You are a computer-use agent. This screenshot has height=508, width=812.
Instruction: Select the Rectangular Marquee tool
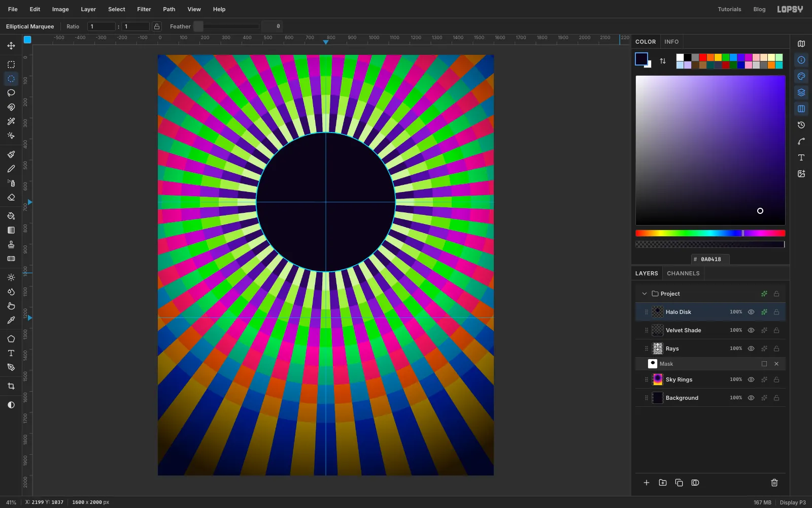tap(11, 65)
